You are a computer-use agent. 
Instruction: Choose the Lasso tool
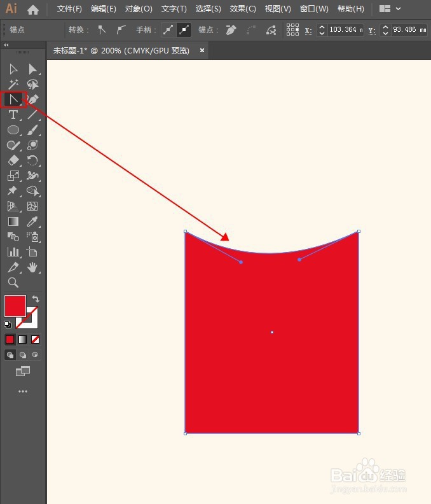point(33,84)
